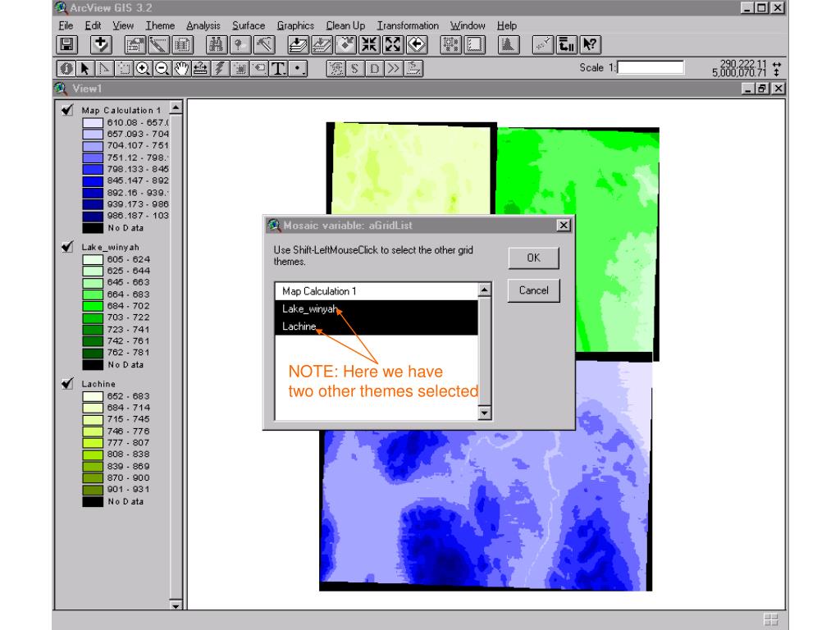Image resolution: width=840 pixels, height=630 pixels.
Task: Open the Clean Up menu
Action: [x=345, y=25]
